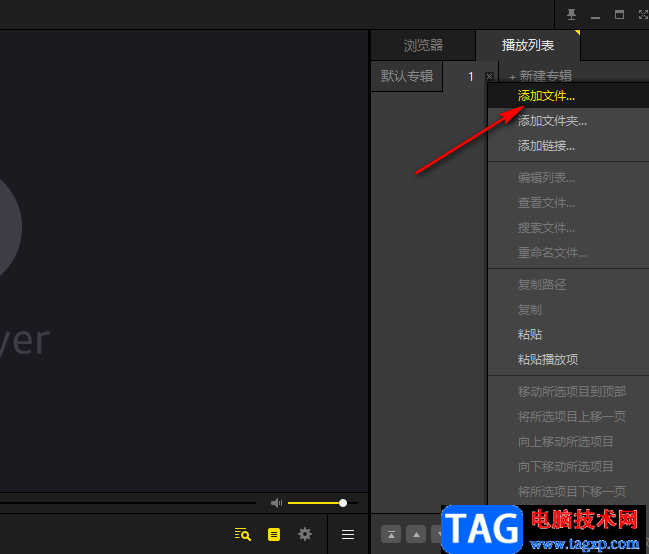Choose 粘贴 from the menu
This screenshot has height=554, width=649.
568,335
